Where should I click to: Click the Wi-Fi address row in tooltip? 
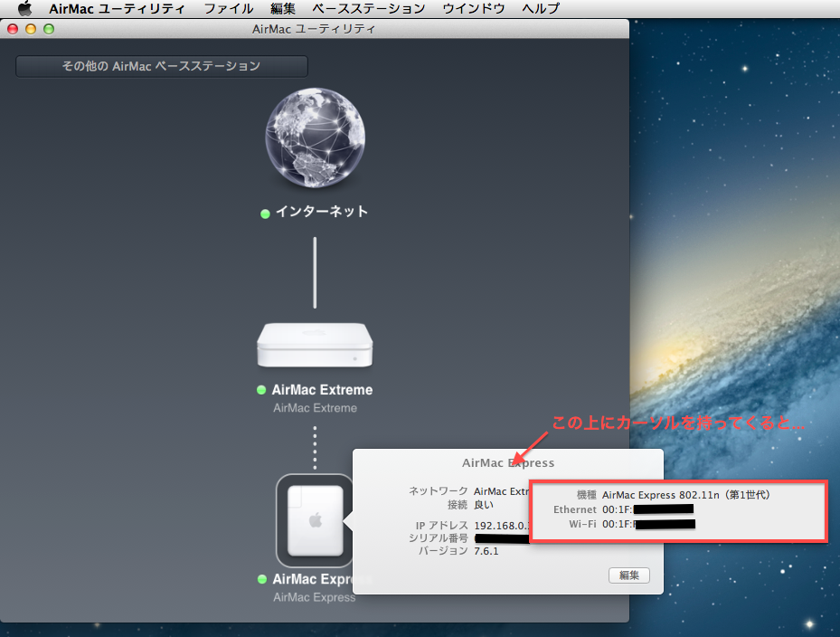632,524
